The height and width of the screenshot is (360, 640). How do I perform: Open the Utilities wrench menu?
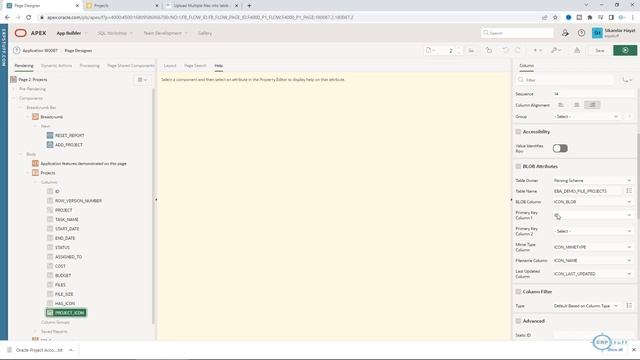[x=556, y=50]
